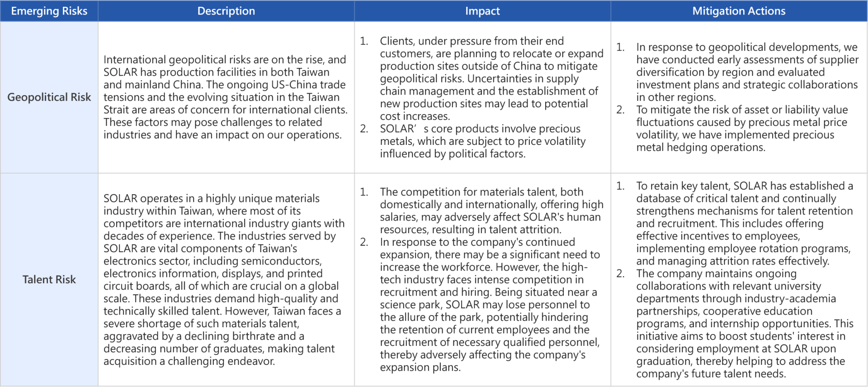Click mitigation item about university collaborations
The image size is (868, 387).
pos(744,324)
